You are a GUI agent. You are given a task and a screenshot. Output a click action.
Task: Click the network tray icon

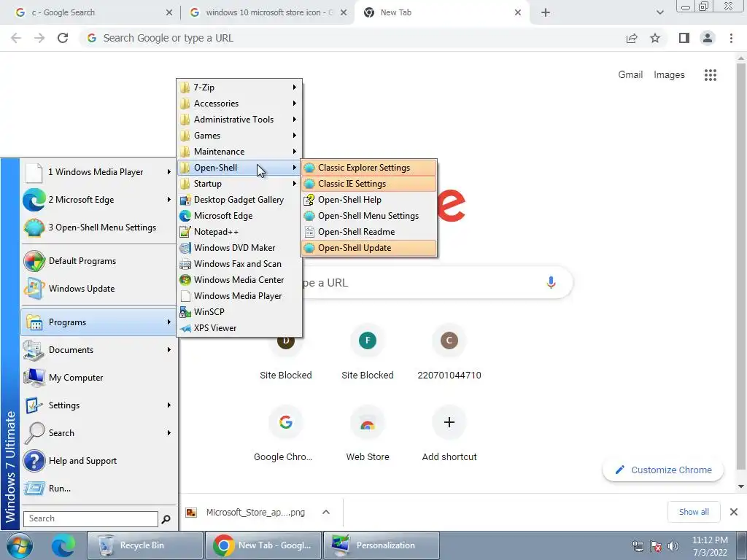coord(638,546)
